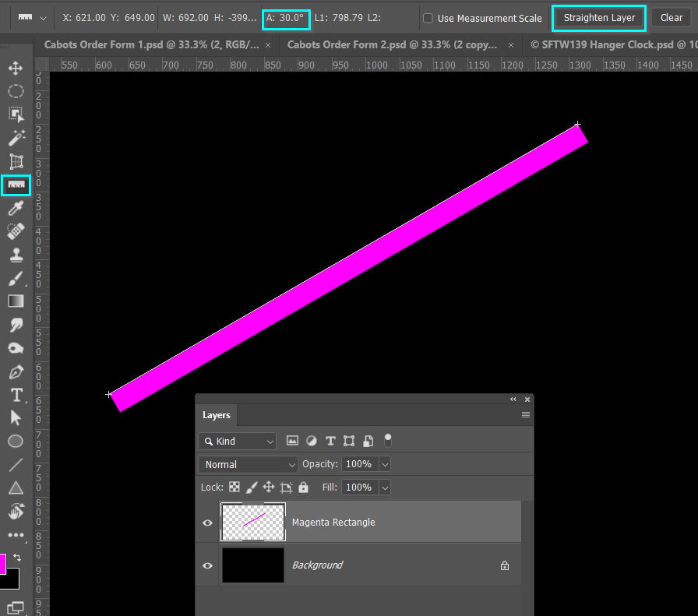
Task: Close Cabots Order Form 1.psd tab
Action: point(268,45)
